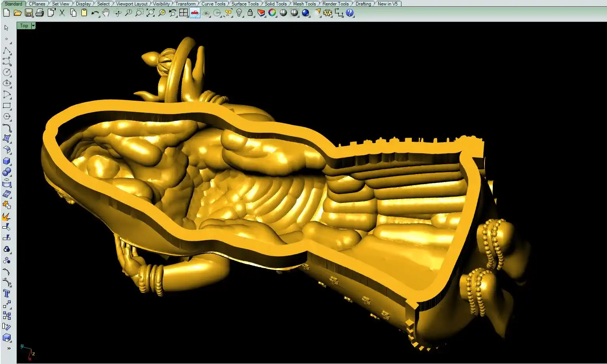Toggle hide objects lightbulb icon

[x=239, y=13]
